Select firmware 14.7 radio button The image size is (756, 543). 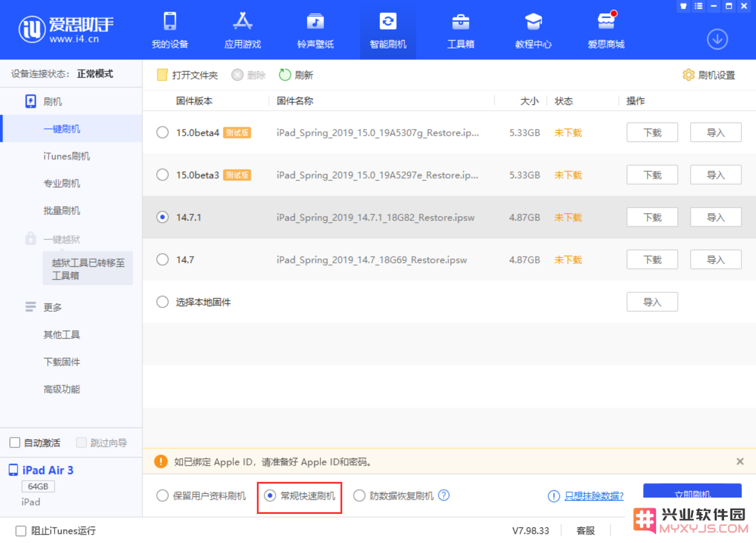click(162, 260)
